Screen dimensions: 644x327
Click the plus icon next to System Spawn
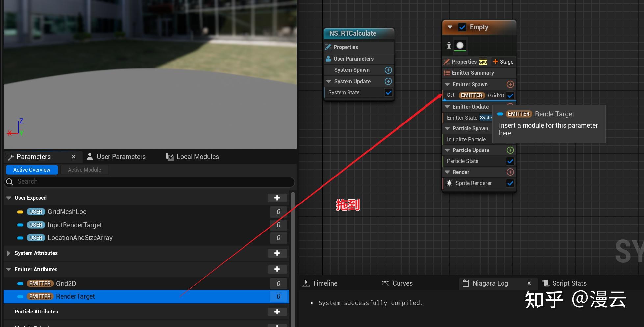(388, 70)
